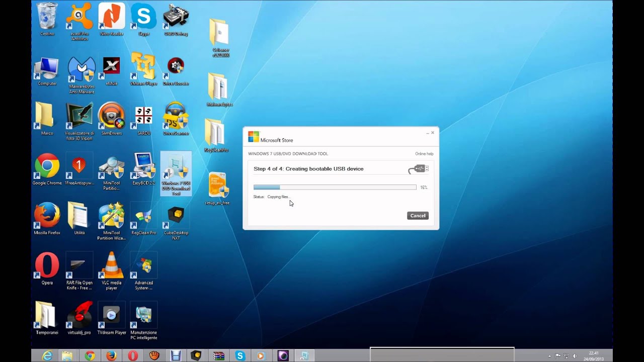The height and width of the screenshot is (362, 644).
Task: Select the Computer desktop icon
Action: [x=47, y=71]
